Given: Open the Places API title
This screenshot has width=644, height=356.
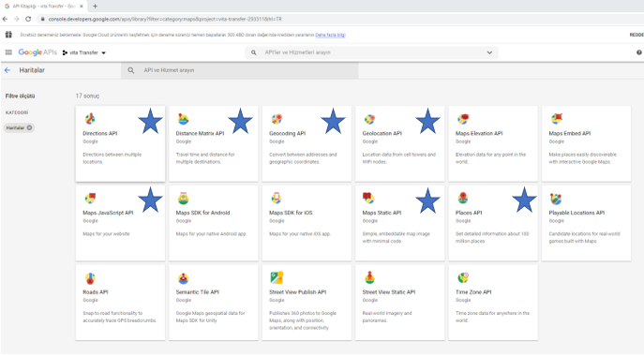Looking at the screenshot, I should [x=469, y=213].
